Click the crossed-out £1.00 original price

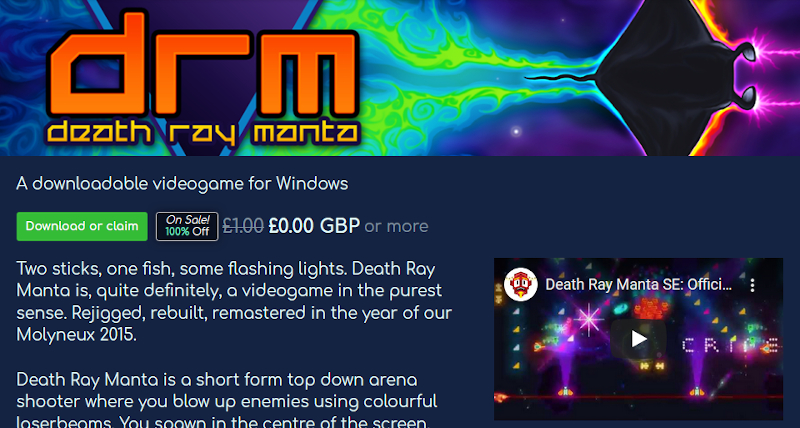tap(243, 225)
